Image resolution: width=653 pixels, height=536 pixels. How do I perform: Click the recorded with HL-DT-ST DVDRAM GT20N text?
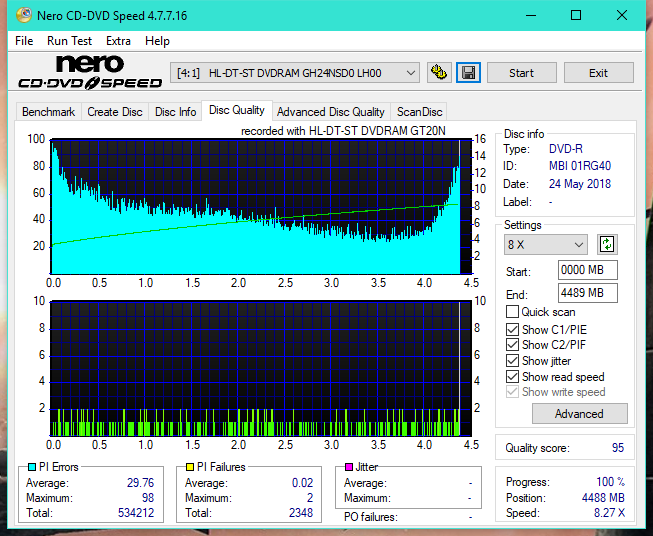[343, 131]
